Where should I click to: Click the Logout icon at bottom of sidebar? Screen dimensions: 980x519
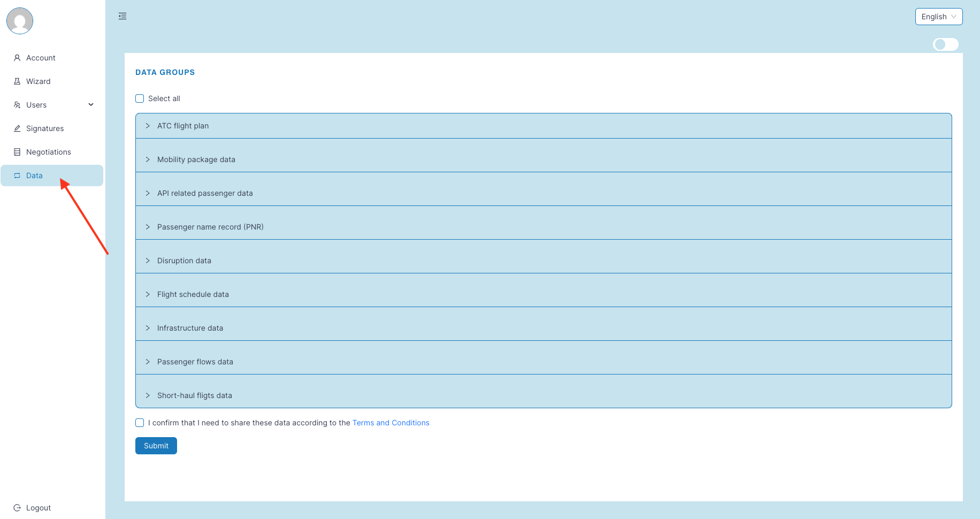(17, 507)
